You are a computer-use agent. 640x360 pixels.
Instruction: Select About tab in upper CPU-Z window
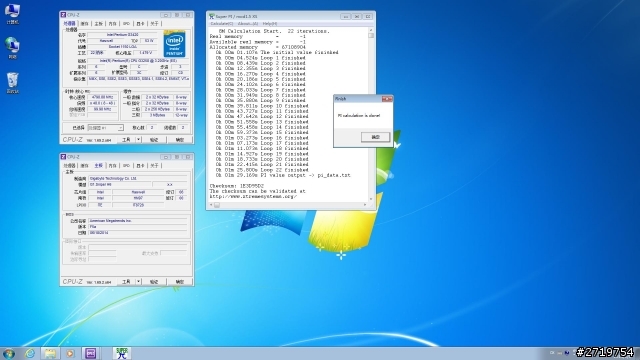click(154, 24)
